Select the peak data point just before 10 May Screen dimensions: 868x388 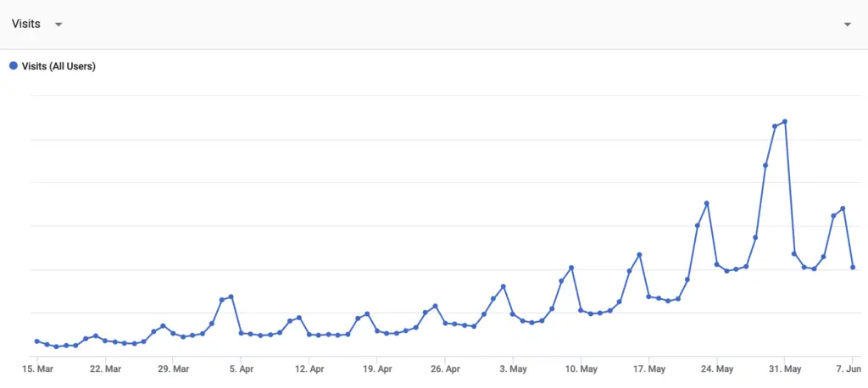(571, 268)
